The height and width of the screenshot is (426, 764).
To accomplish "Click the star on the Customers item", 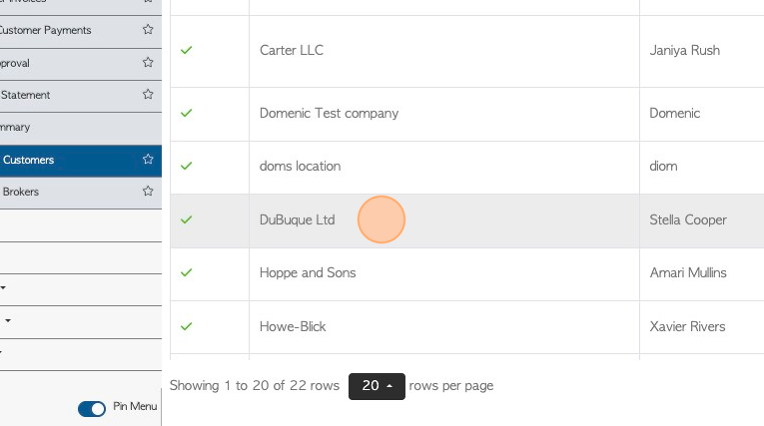I will (x=148, y=159).
